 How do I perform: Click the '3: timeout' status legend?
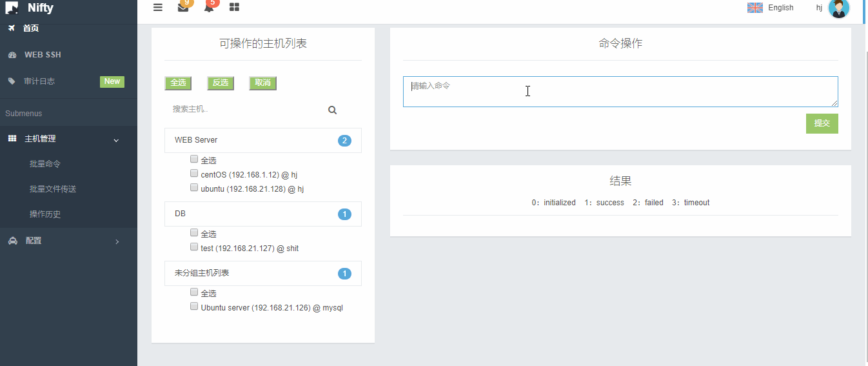point(691,203)
